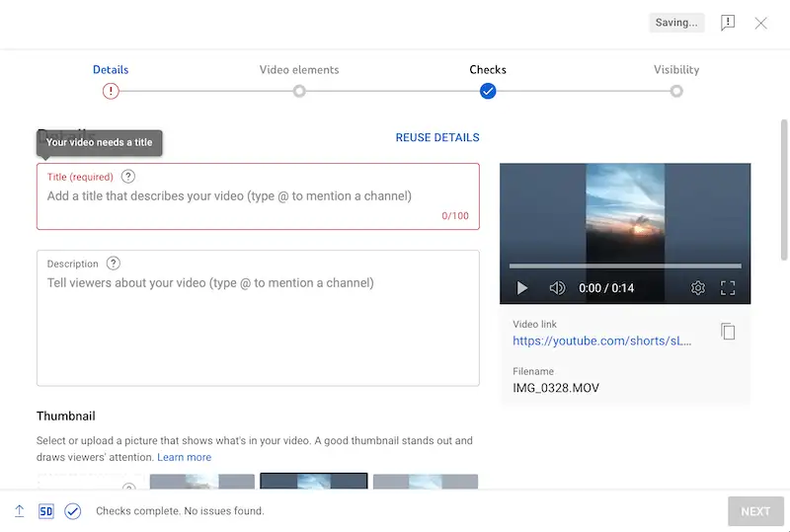Click the video progress bar
The height and width of the screenshot is (532, 790).
tap(624, 266)
